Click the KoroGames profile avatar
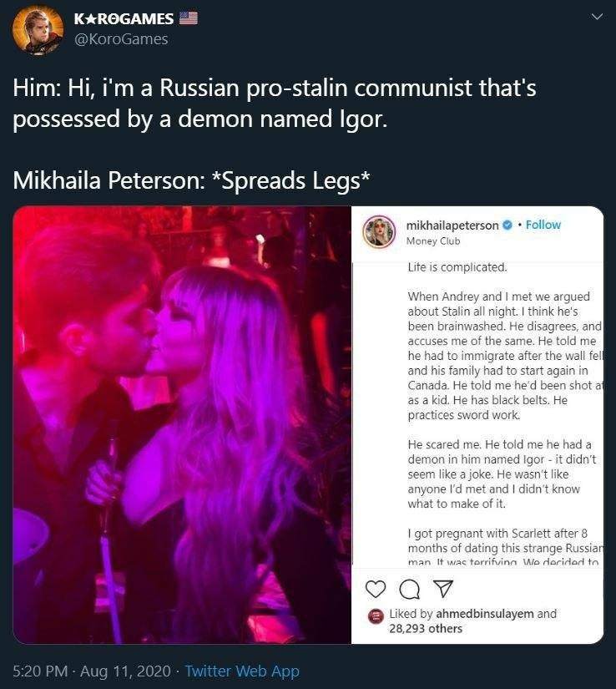Screen dimensions: 616x689 [x=38, y=29]
